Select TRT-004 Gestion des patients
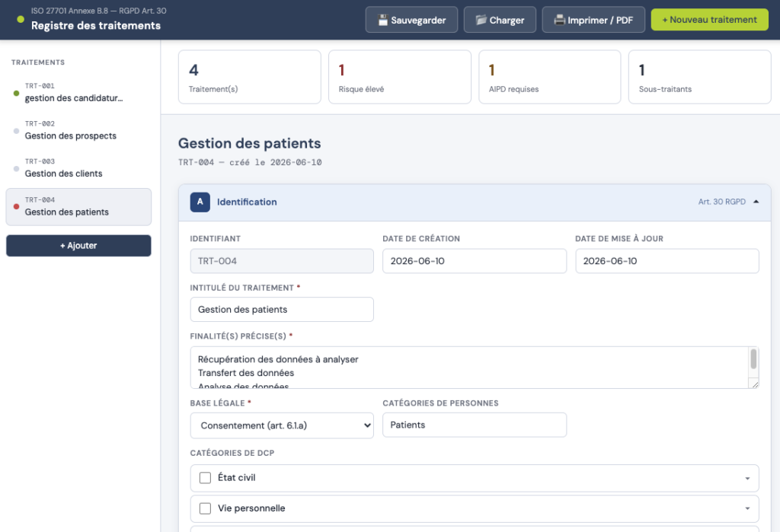 tap(78, 207)
